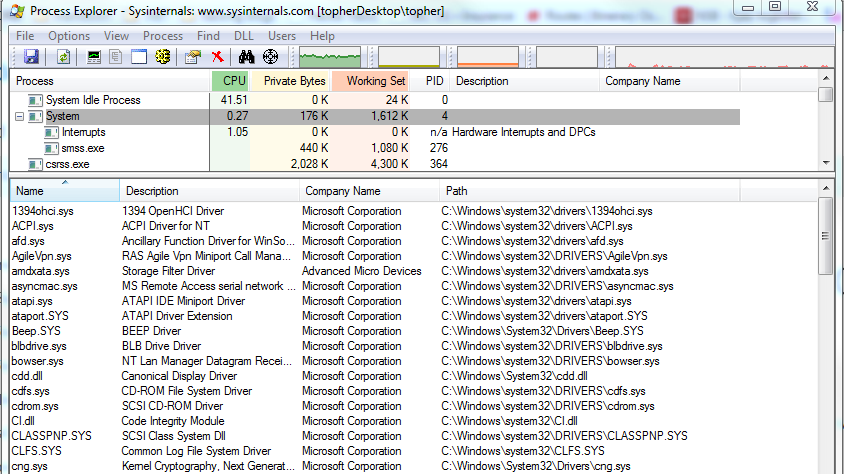The width and height of the screenshot is (844, 474).
Task: Sort by Working Set column header
Action: [x=370, y=81]
